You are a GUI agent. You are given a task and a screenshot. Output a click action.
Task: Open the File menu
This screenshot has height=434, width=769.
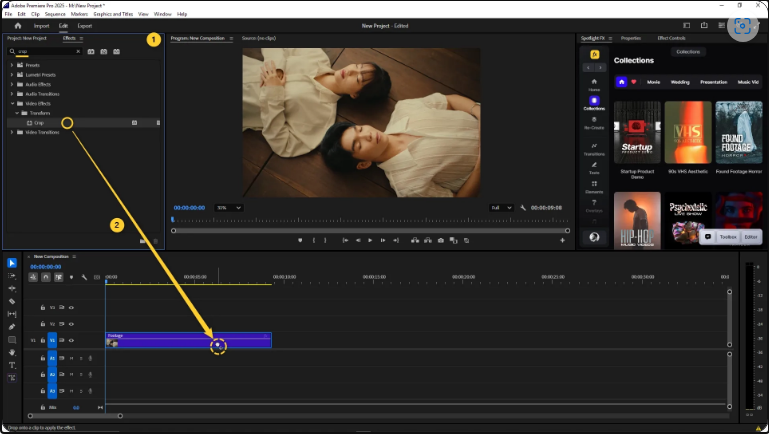[8, 14]
